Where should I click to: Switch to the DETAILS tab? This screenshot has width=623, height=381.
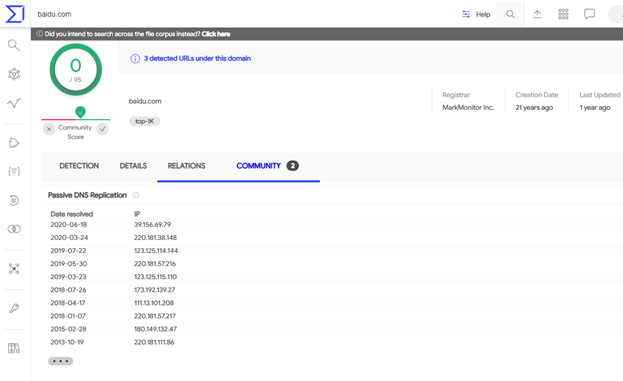[133, 166]
